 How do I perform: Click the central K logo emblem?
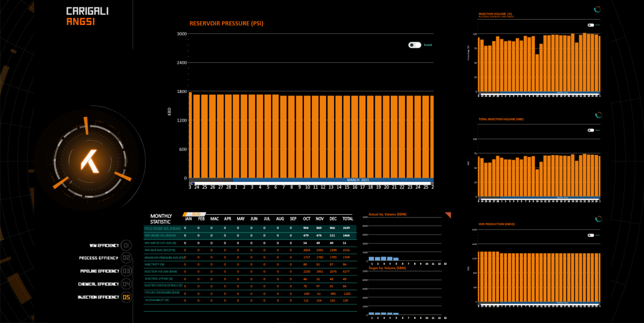(x=90, y=161)
